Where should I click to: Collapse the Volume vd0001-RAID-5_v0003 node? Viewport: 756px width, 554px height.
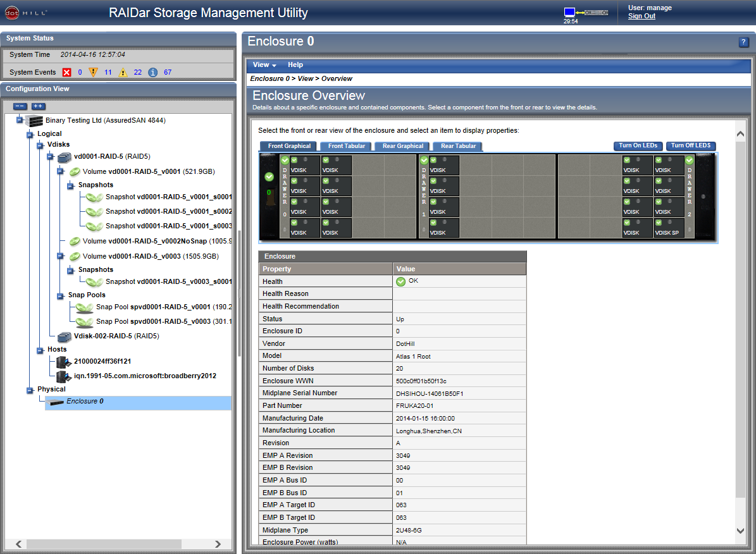60,256
